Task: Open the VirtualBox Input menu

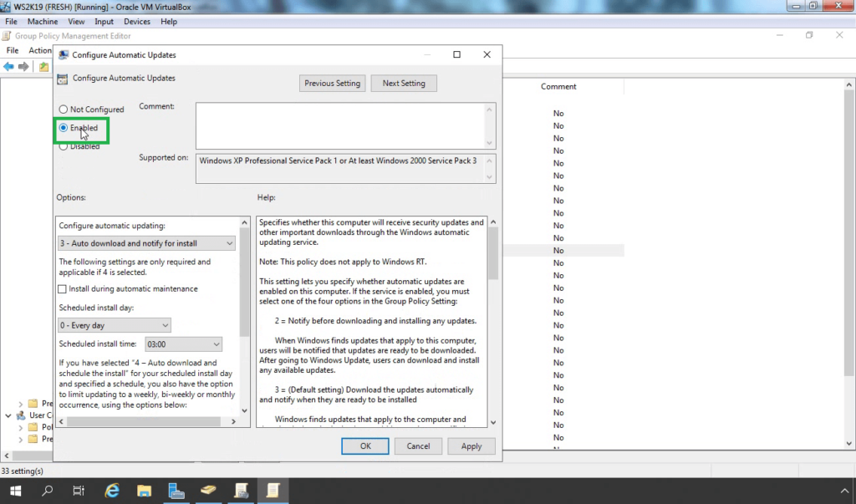Action: point(104,21)
